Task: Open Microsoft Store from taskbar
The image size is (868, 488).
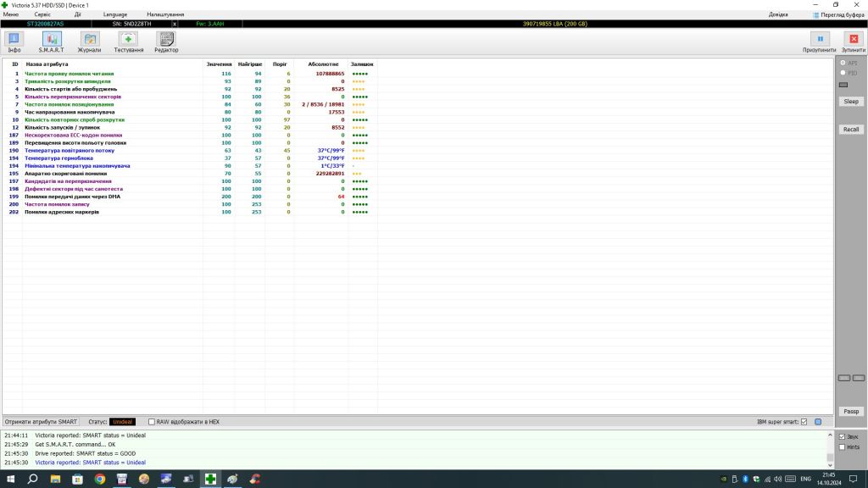Action: [77, 479]
